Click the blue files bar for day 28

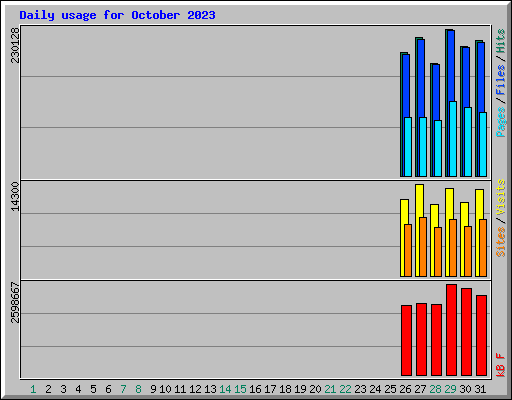pyautogui.click(x=436, y=92)
